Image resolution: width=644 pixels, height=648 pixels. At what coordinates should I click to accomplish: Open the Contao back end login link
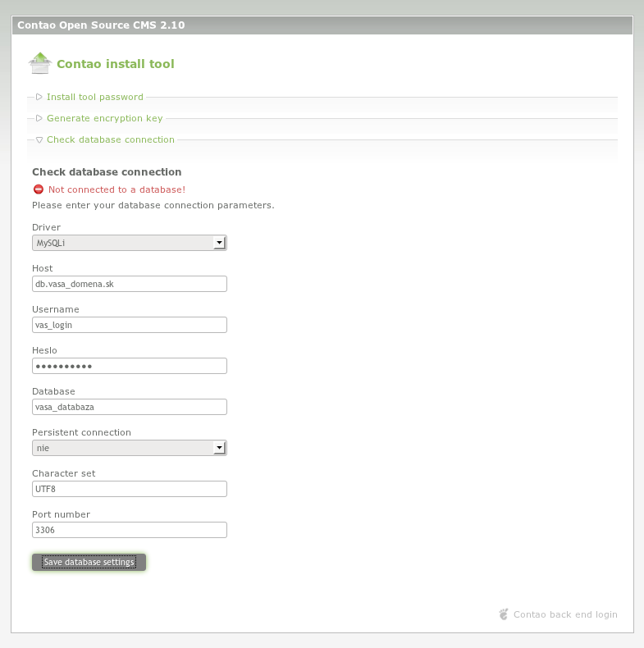[x=565, y=614]
